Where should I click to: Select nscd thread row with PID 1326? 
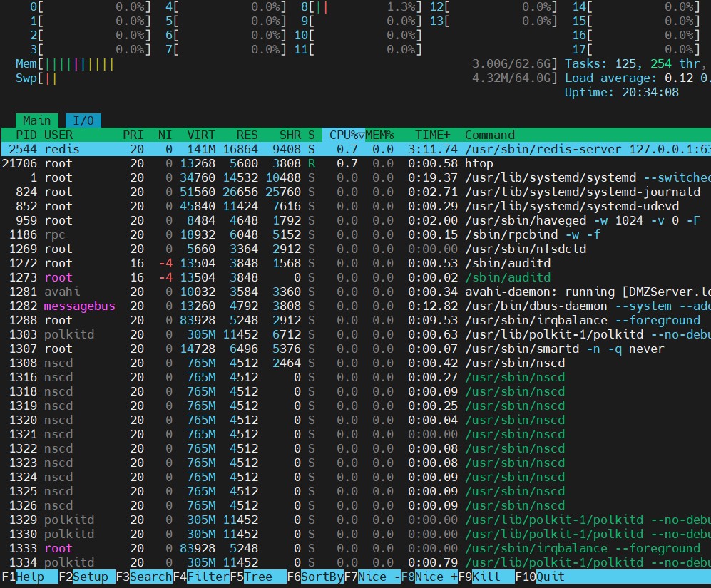[x=355, y=505]
